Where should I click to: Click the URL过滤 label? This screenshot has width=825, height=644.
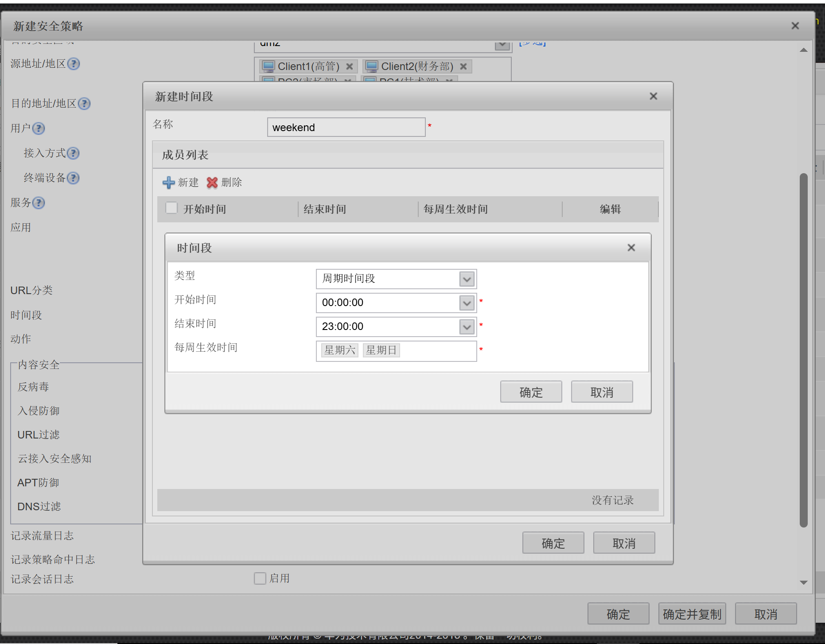[x=39, y=435]
